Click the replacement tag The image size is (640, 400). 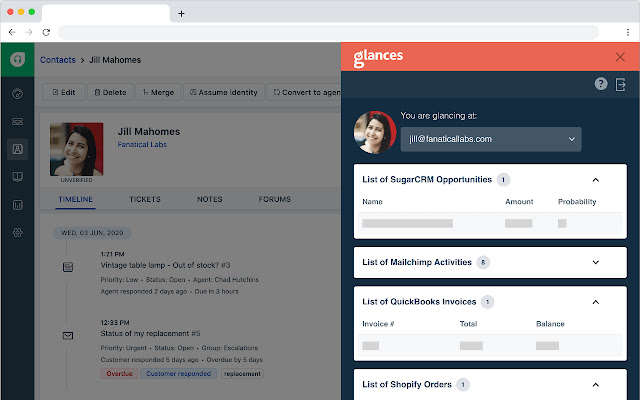click(242, 373)
